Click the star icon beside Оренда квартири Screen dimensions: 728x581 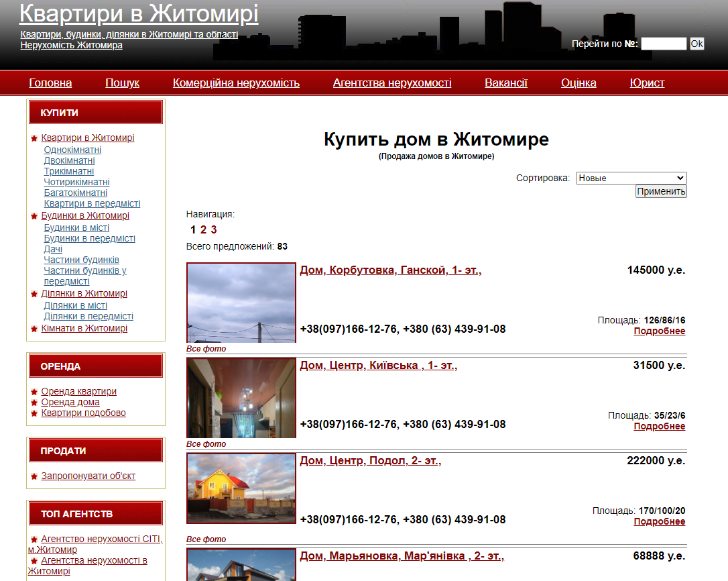tap(34, 392)
